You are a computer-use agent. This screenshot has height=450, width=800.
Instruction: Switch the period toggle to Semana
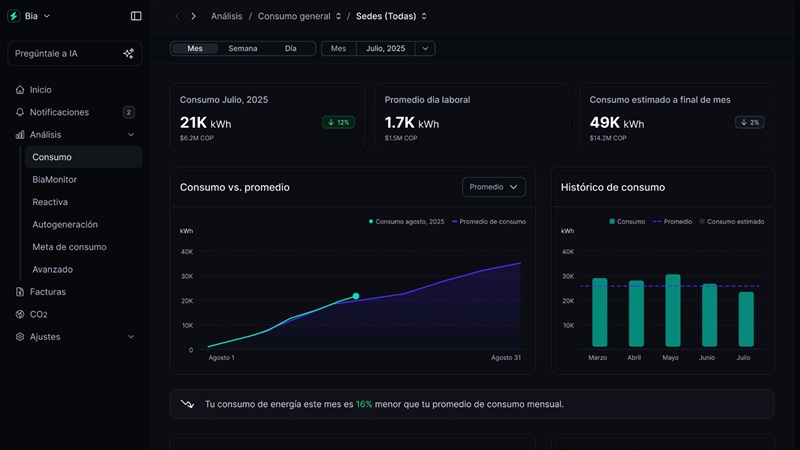pos(242,48)
